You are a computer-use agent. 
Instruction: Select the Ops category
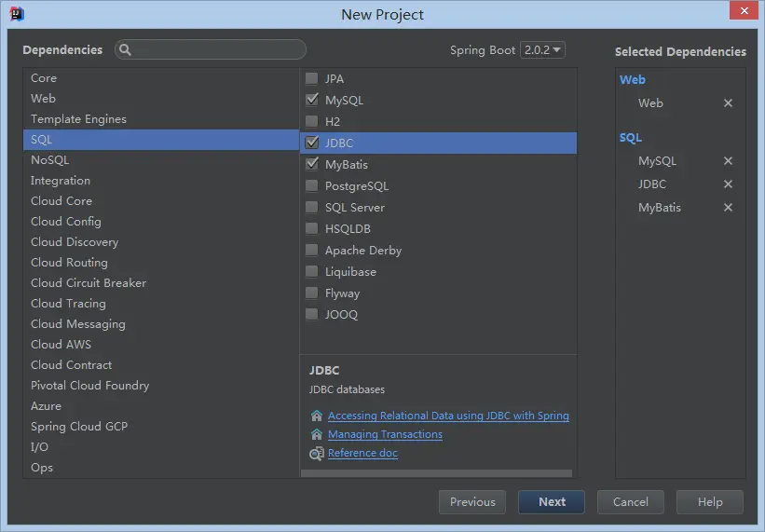click(161, 467)
